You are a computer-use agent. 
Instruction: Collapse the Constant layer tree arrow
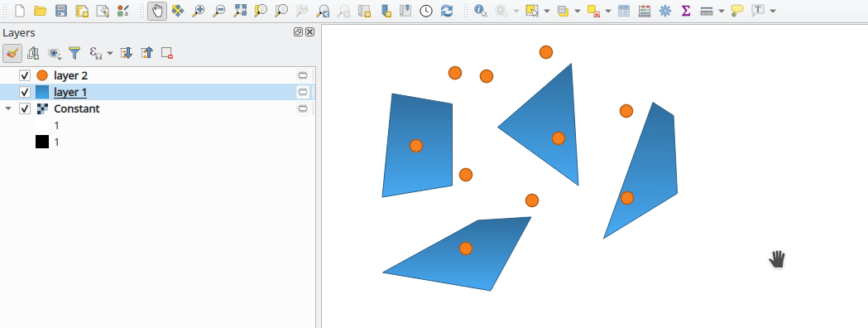[8, 109]
